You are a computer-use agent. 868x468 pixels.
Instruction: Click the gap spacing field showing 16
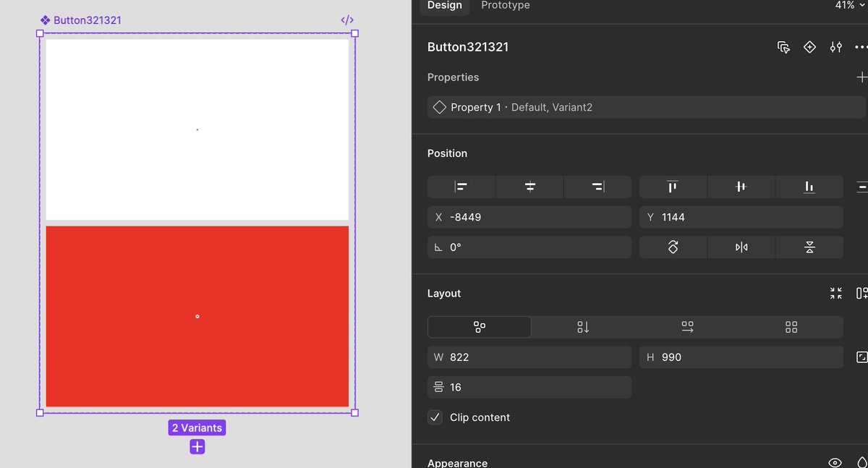point(529,387)
